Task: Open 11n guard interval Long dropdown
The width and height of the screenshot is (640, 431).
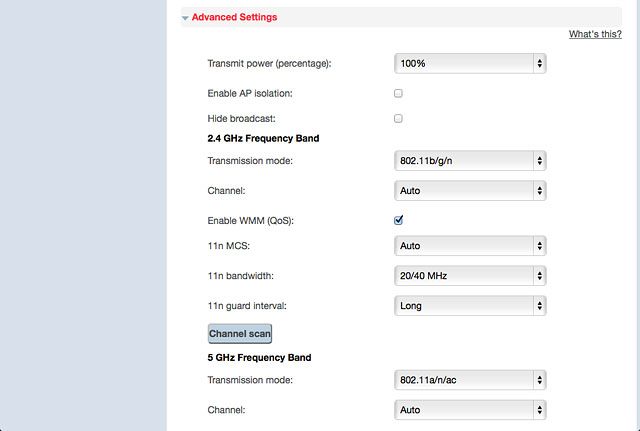Action: tap(470, 306)
